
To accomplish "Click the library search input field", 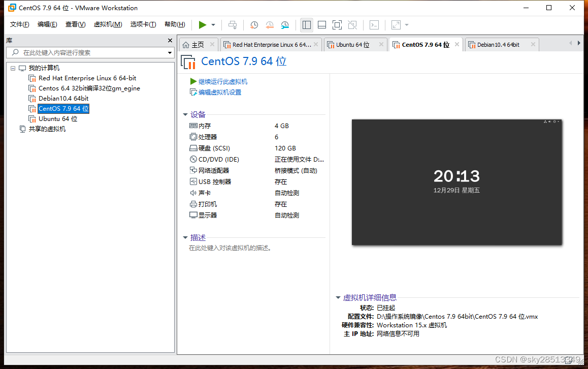I will click(89, 52).
